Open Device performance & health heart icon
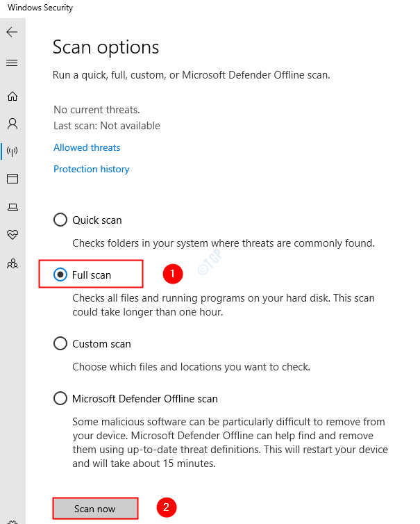The width and height of the screenshot is (420, 524). tap(12, 235)
